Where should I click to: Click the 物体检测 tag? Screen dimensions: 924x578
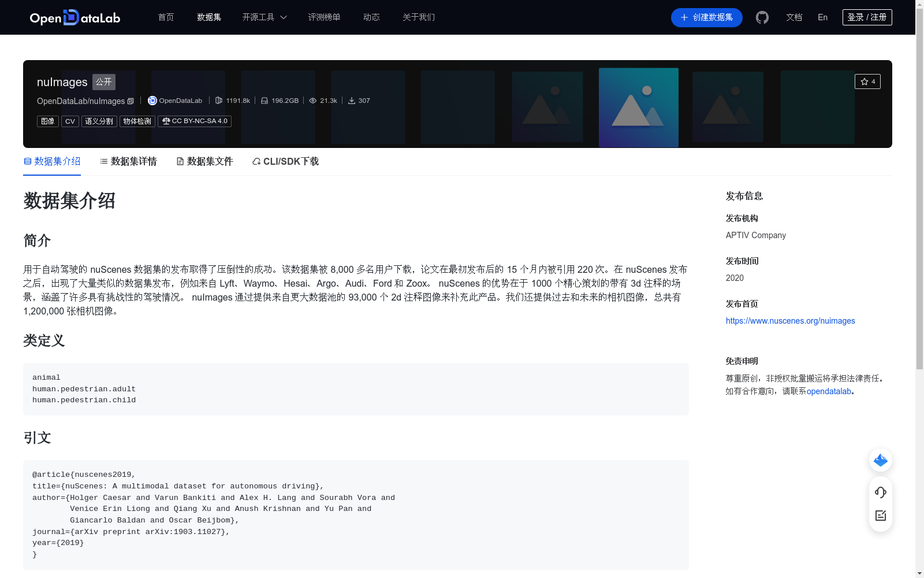(x=137, y=121)
